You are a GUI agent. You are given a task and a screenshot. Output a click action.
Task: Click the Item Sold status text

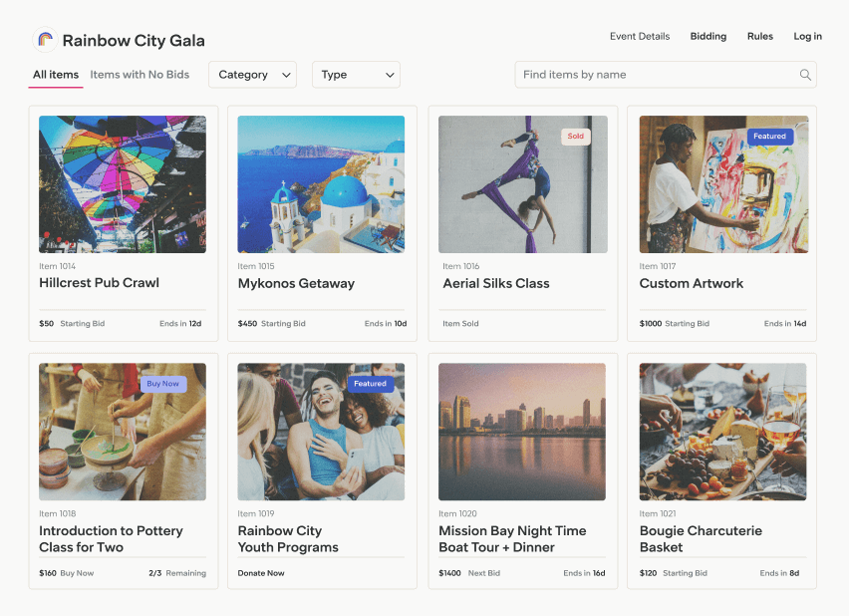(460, 323)
